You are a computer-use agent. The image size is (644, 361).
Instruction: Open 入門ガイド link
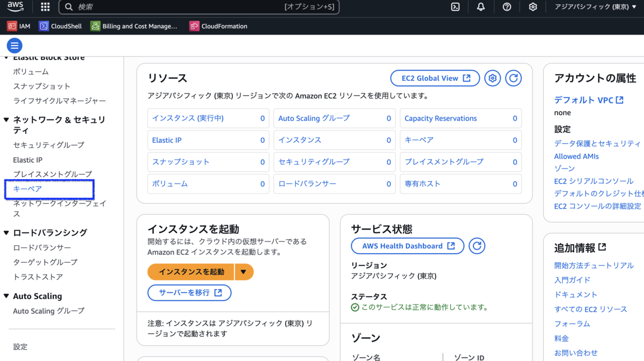click(572, 280)
